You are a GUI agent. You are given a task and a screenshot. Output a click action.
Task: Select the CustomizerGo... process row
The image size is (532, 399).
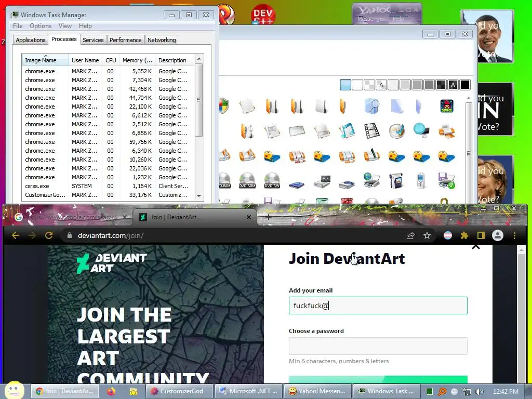109,195
